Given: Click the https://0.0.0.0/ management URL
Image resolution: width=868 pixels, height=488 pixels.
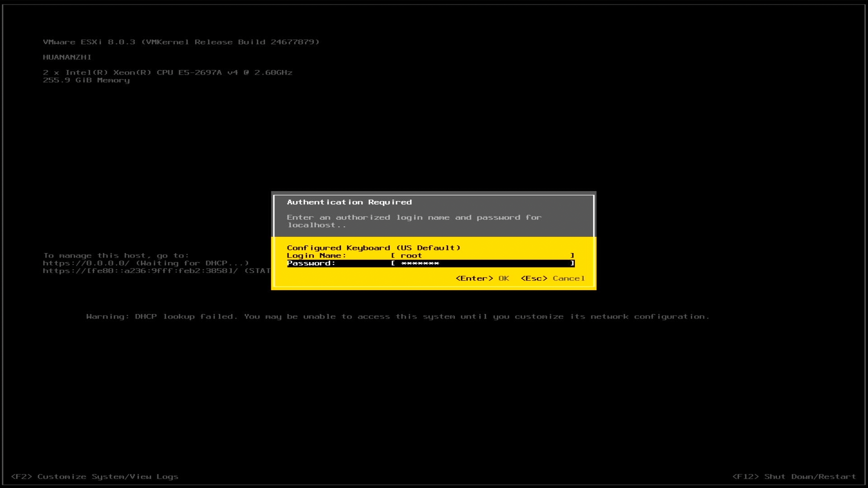Looking at the screenshot, I should tap(86, 263).
